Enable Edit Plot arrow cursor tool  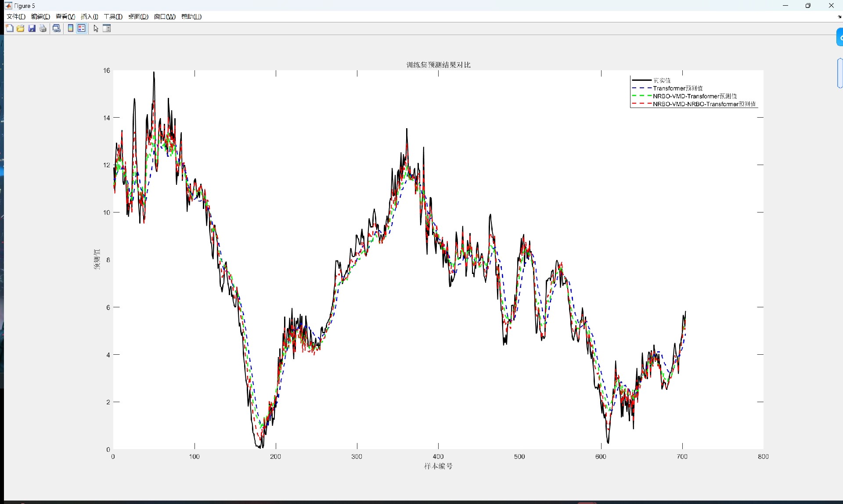tap(96, 29)
